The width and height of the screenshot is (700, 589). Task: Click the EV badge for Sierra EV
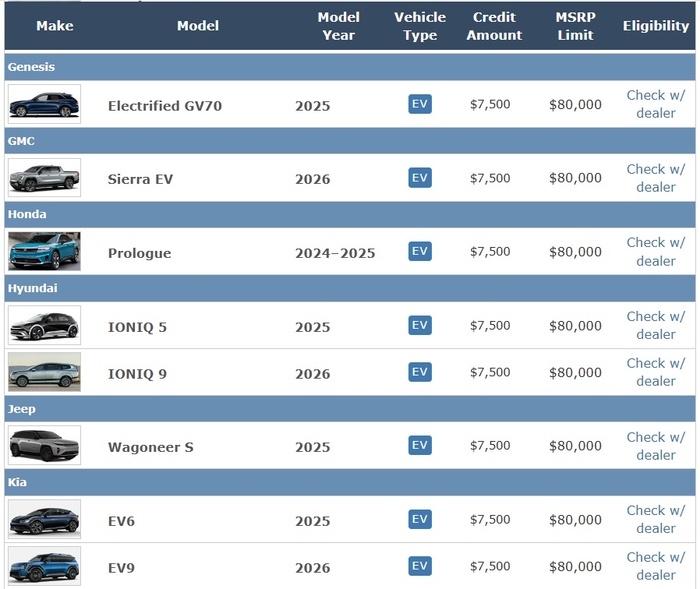(420, 178)
